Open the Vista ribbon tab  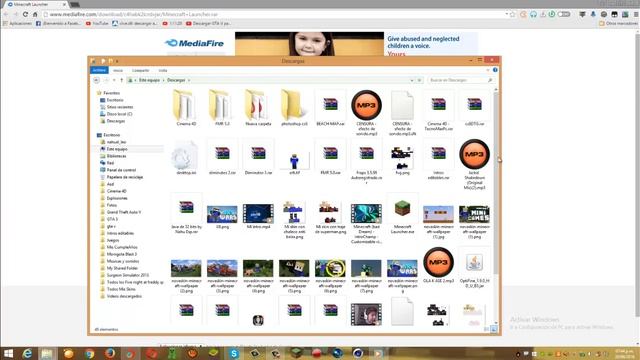point(163,71)
